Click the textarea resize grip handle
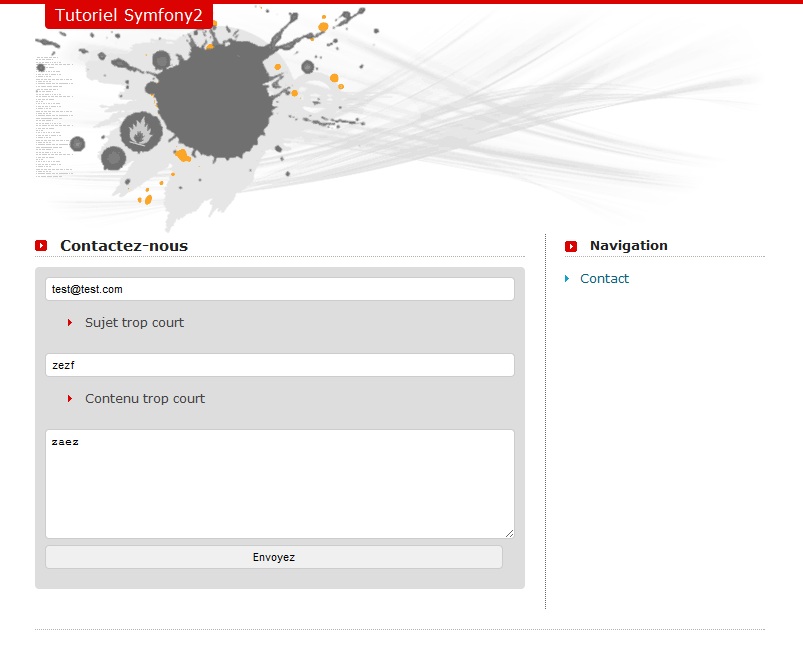This screenshot has width=803, height=647. pyautogui.click(x=509, y=533)
